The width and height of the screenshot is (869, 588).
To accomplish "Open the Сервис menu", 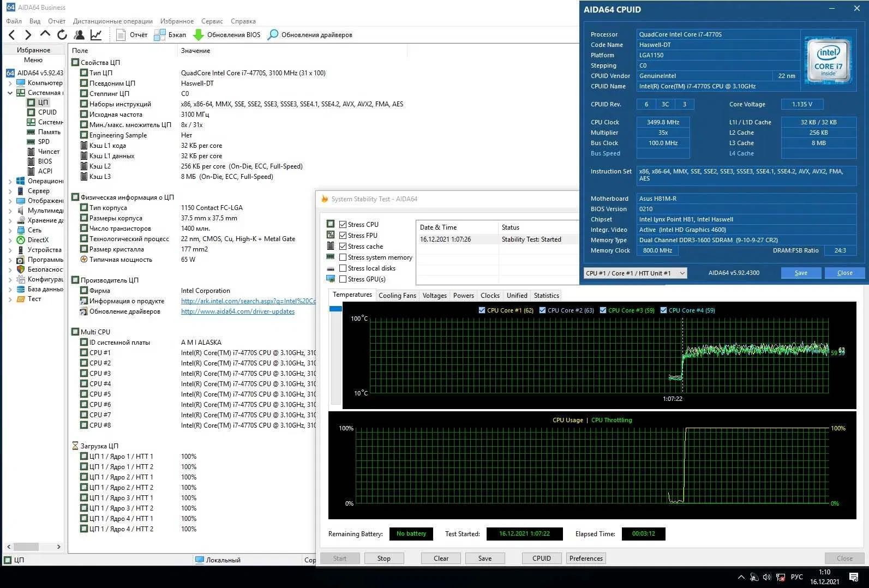I will pos(212,21).
